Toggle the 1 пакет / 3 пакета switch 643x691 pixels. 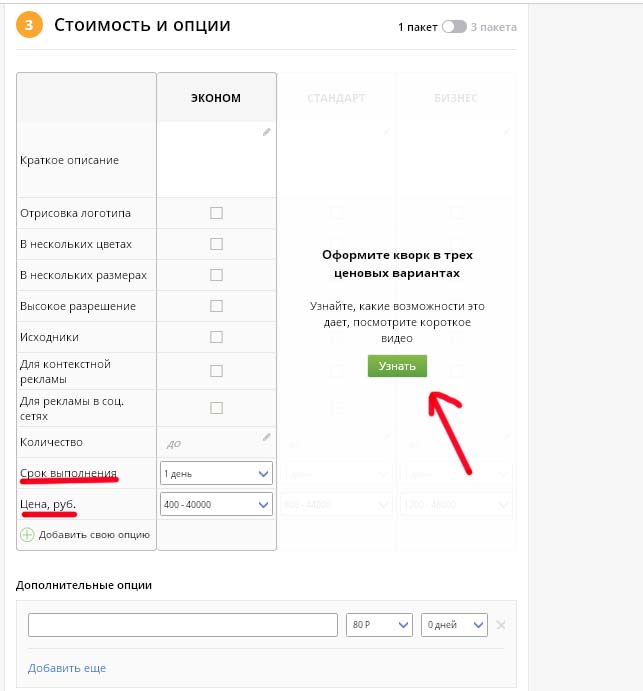[x=454, y=27]
